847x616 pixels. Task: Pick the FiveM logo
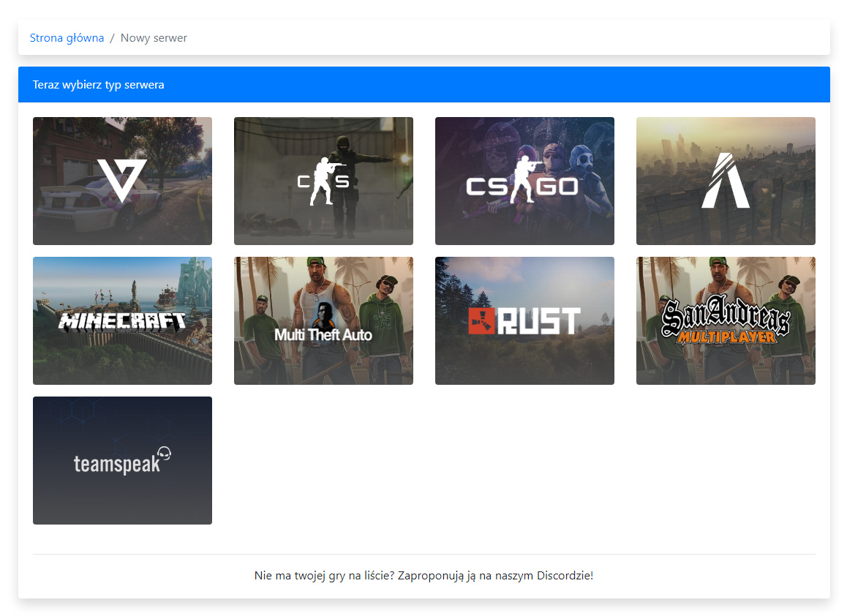point(726,181)
